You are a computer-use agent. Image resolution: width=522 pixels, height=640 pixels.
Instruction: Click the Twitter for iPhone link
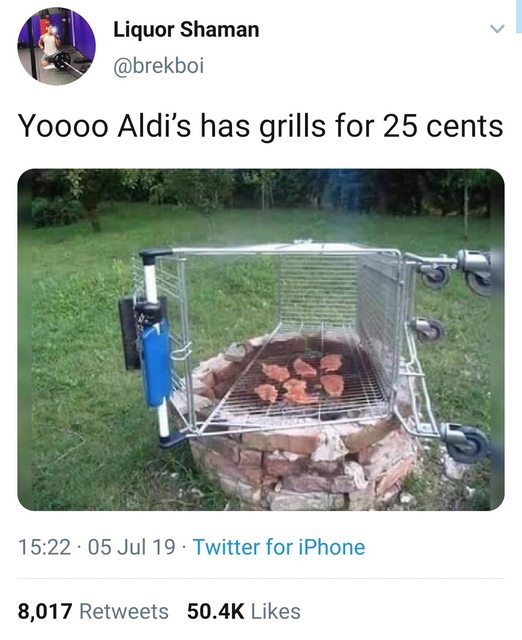tap(279, 547)
